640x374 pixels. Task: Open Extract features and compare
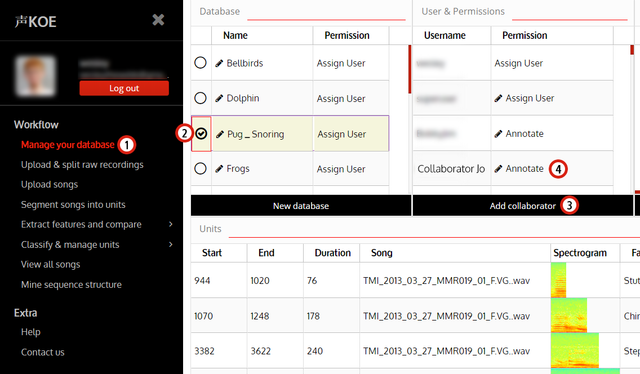81,224
